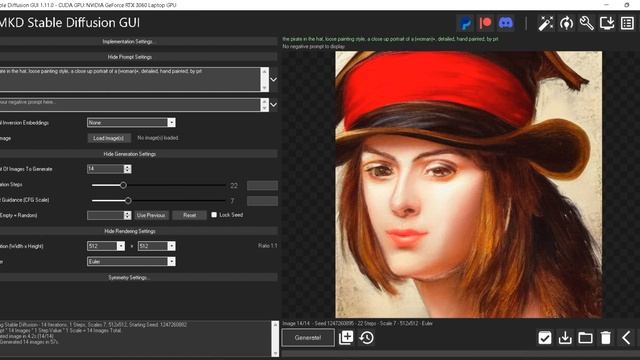640x360 pixels.
Task: Click the CFG Scale slider handle
Action: (128, 201)
